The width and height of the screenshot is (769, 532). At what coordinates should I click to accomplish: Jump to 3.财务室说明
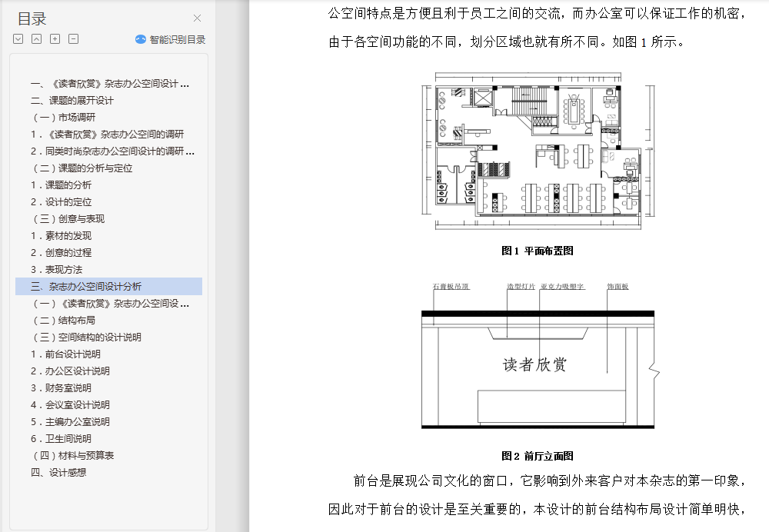tap(61, 388)
